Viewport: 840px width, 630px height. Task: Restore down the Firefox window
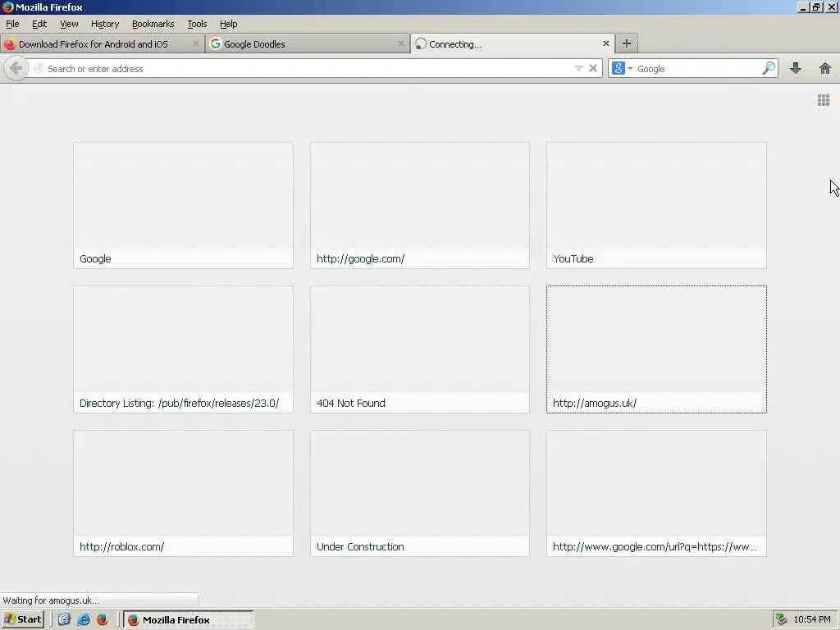[x=816, y=7]
